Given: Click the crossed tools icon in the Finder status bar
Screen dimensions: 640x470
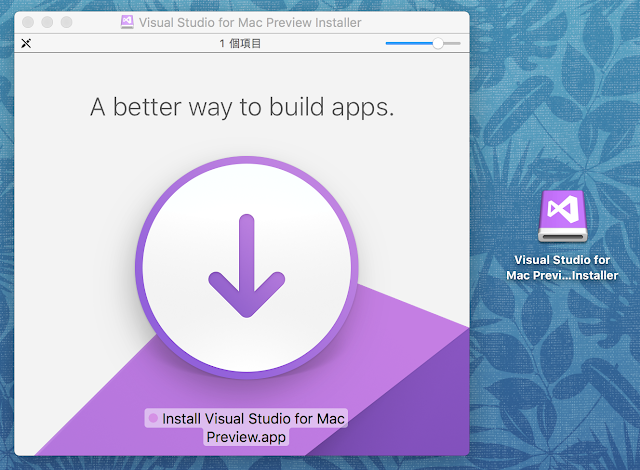Looking at the screenshot, I should tap(26, 43).
